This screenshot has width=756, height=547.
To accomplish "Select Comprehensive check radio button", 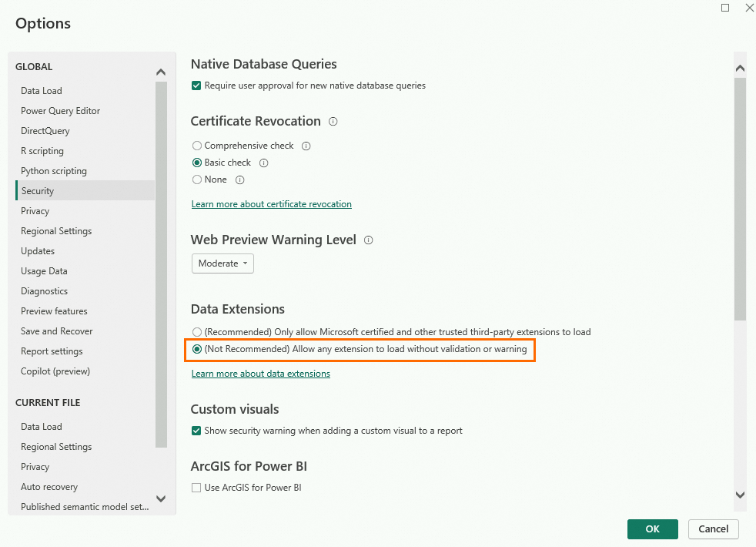I will point(197,146).
